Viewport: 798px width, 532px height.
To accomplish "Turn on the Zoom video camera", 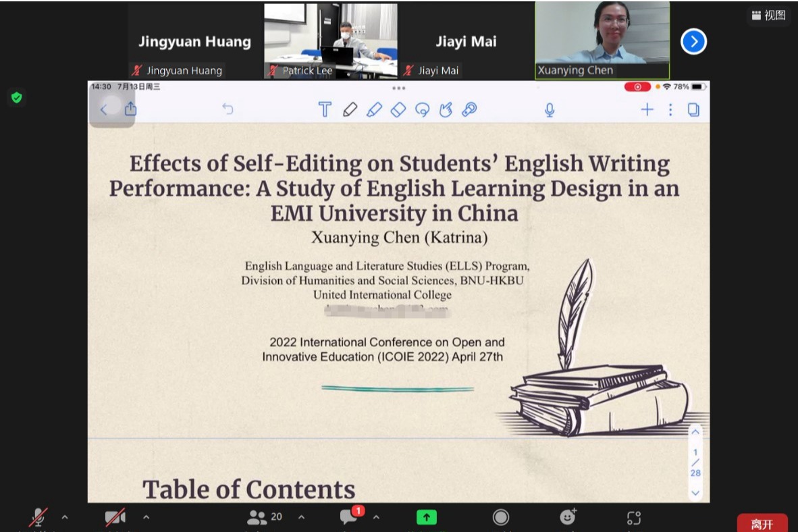I will (115, 517).
